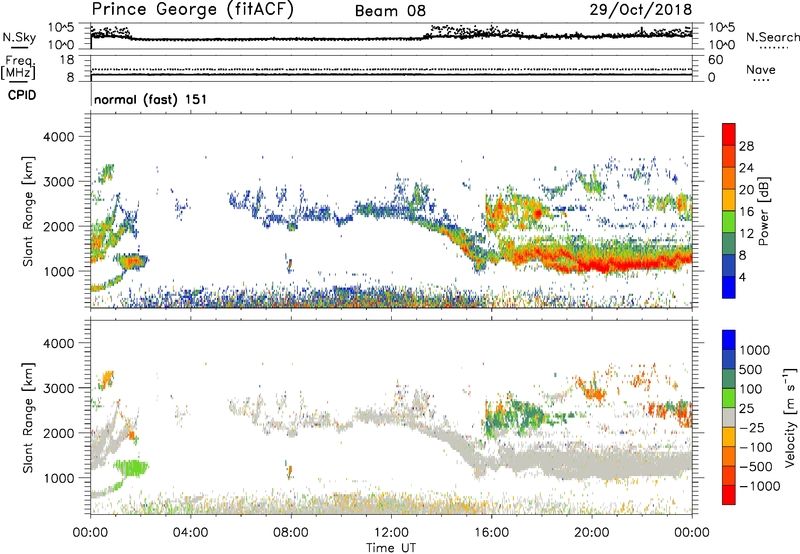
Task: Click the -25 label on Velocity colorbar
Action: pyautogui.click(x=752, y=428)
